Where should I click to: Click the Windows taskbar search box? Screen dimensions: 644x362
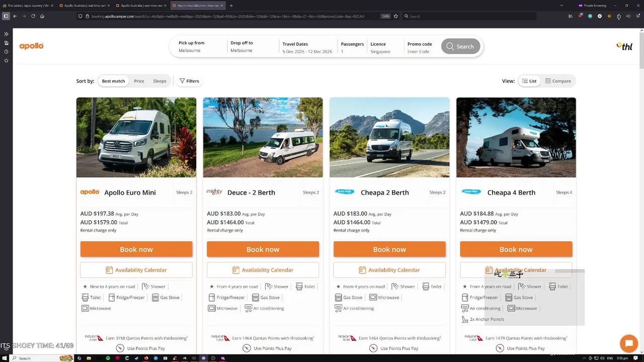[x=42, y=358]
